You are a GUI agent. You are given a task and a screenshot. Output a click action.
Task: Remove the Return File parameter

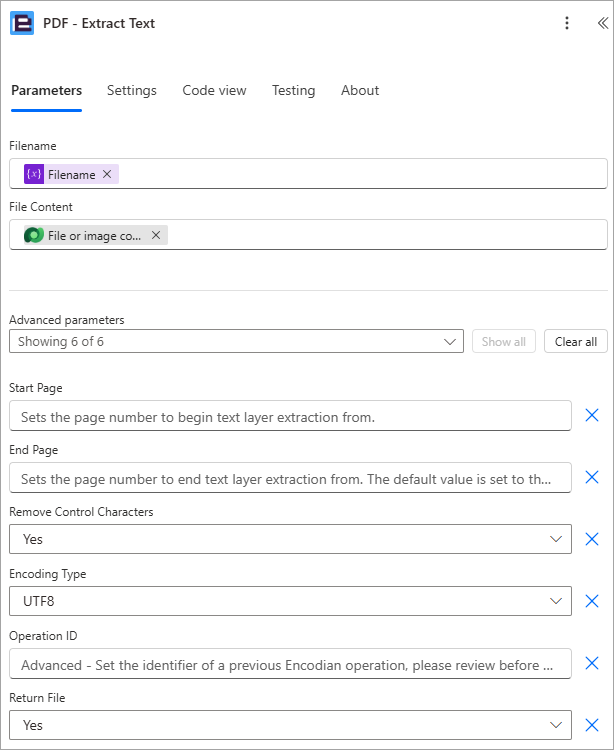pyautogui.click(x=592, y=725)
